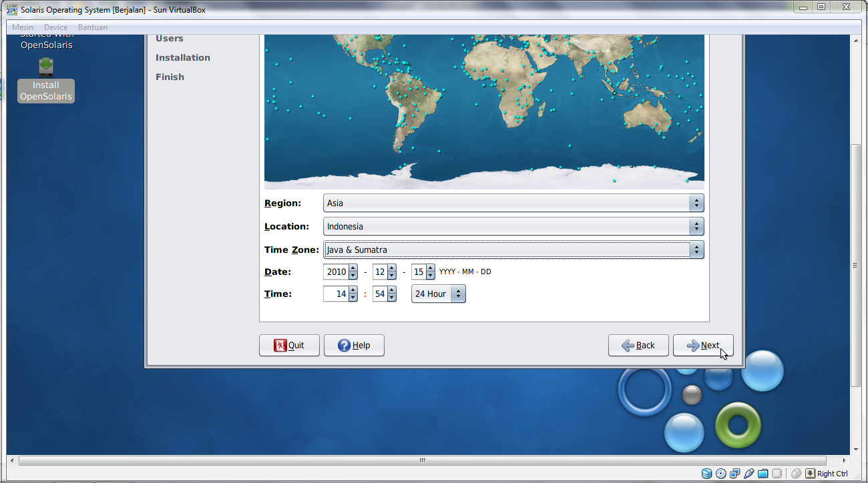Viewport: 868px width, 483px height.
Task: Click the year input field showing 2010
Action: click(336, 272)
